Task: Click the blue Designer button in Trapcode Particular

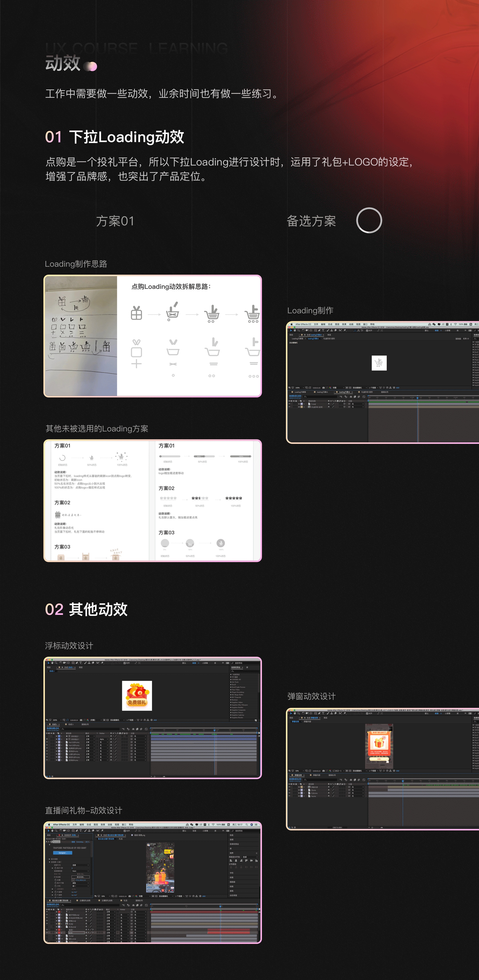Action: [x=63, y=853]
